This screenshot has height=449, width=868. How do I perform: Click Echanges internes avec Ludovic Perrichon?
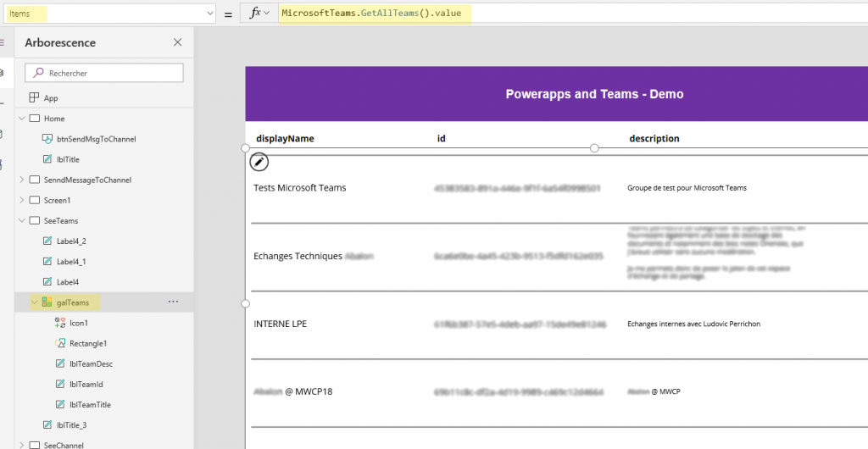point(693,324)
